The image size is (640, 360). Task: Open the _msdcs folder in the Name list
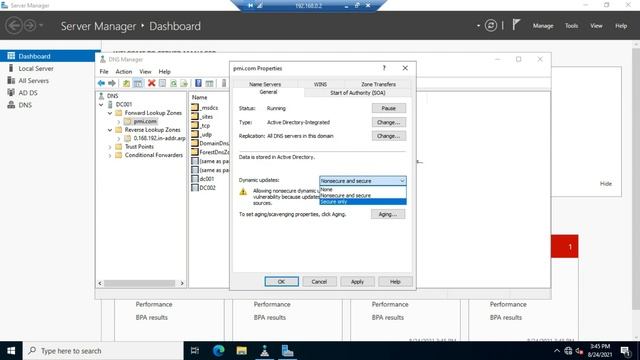coord(205,108)
